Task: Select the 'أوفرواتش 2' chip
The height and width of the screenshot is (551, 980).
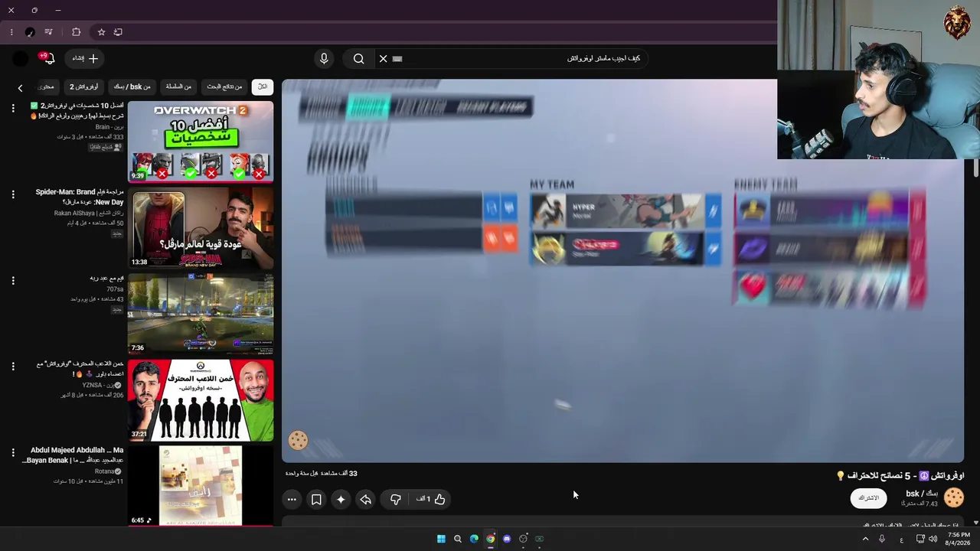Action: click(84, 86)
